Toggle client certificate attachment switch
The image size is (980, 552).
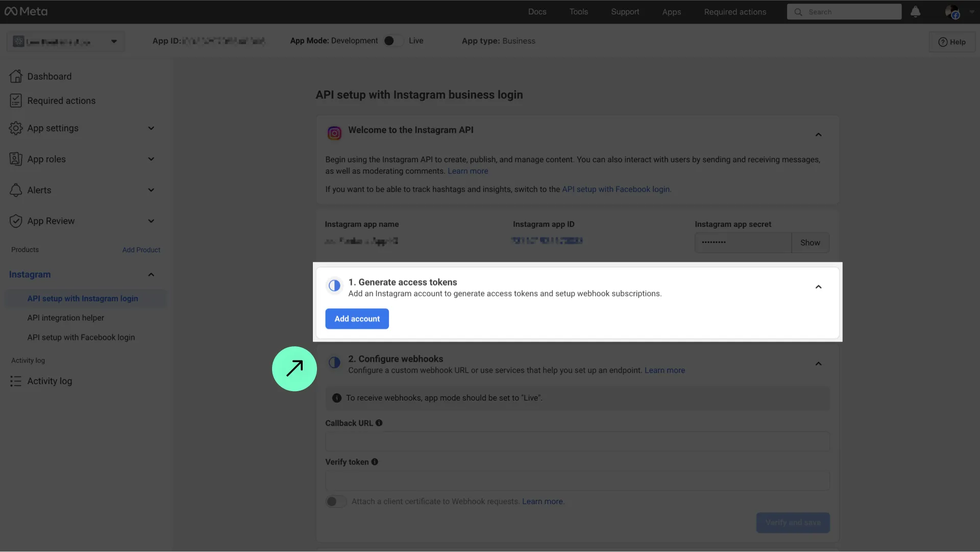tap(336, 501)
